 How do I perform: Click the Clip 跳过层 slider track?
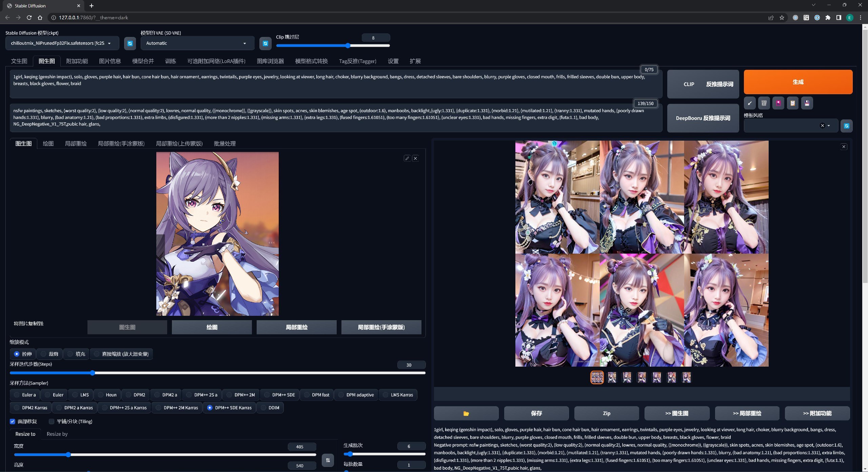point(333,45)
